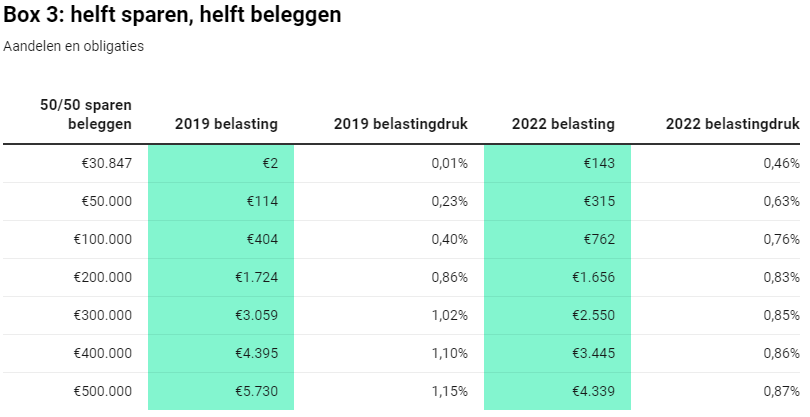The height and width of the screenshot is (417, 810).
Task: Select the €50.000 row label
Action: 106,201
